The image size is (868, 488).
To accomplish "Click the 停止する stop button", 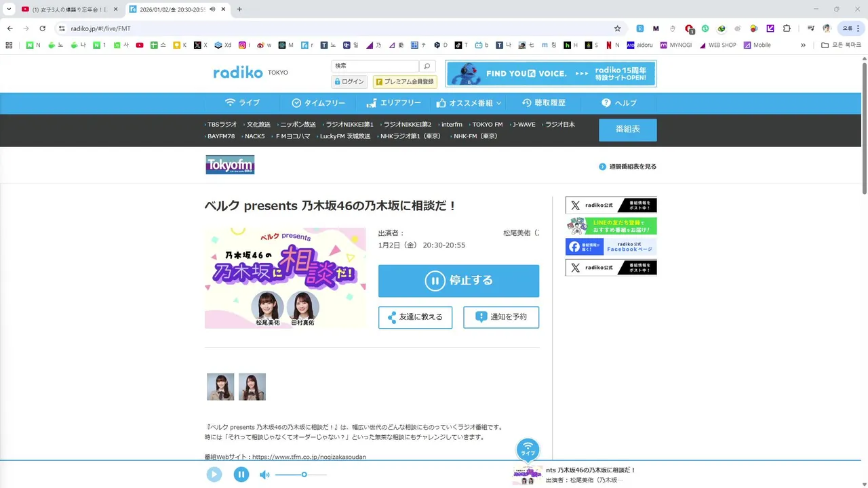I will (458, 281).
